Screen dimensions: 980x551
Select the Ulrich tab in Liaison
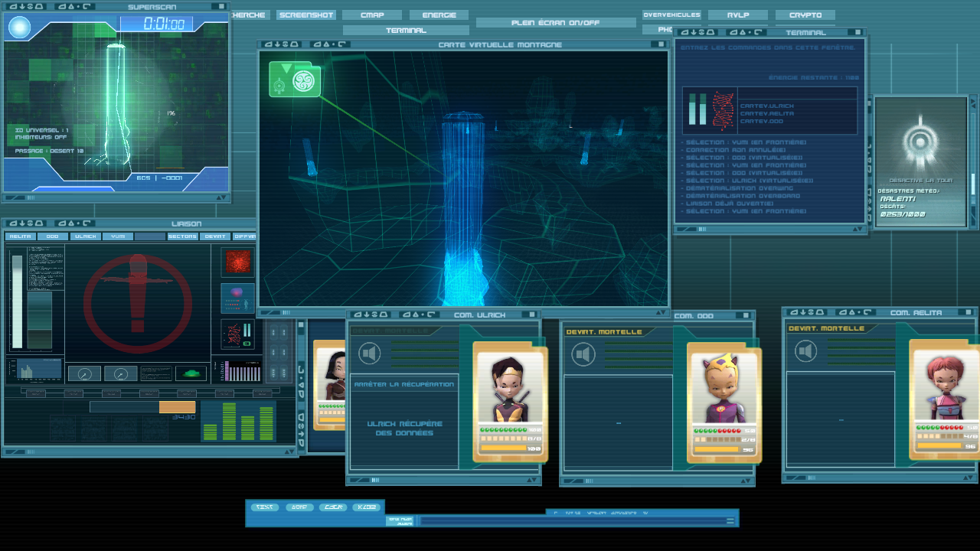tap(85, 236)
